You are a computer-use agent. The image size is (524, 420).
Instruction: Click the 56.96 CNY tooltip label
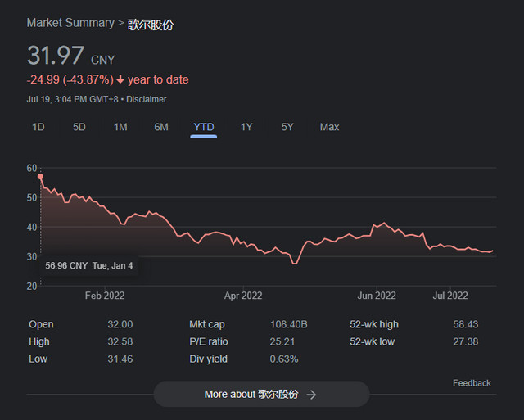tap(89, 265)
